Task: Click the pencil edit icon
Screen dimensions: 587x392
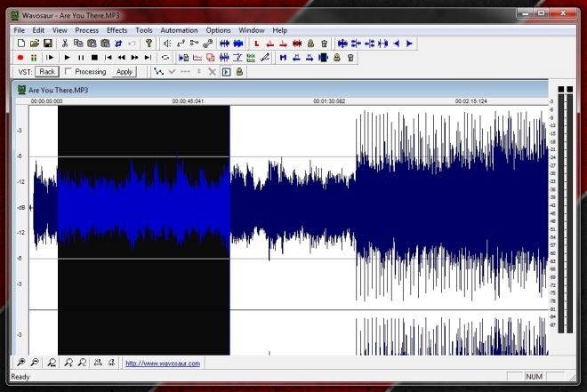Action: (x=265, y=58)
